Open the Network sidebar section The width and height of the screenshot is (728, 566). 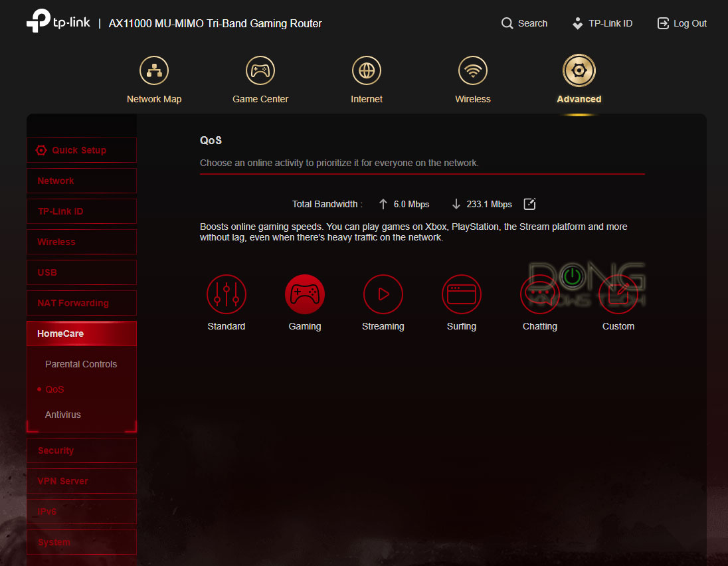pos(82,181)
